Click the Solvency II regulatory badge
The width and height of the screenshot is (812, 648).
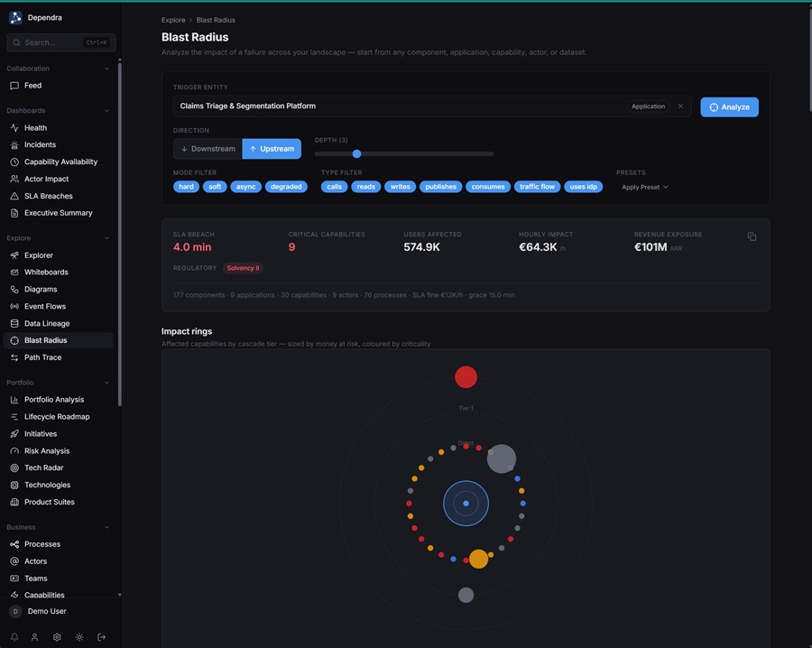(243, 268)
